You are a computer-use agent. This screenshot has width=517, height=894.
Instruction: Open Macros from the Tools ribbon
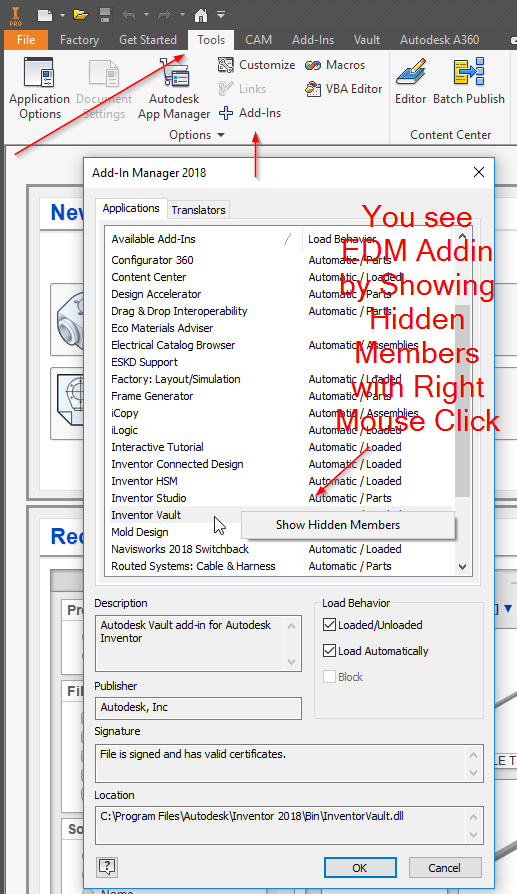pos(335,65)
